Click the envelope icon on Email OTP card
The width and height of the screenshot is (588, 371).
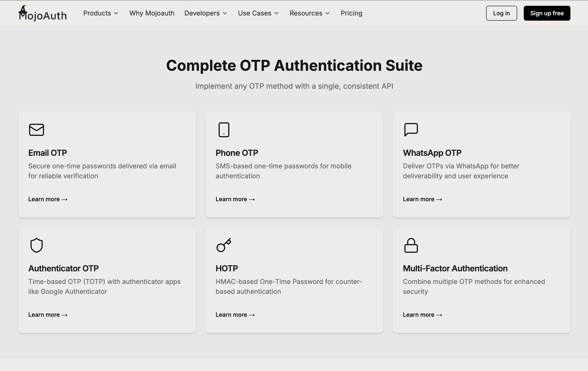pos(36,130)
